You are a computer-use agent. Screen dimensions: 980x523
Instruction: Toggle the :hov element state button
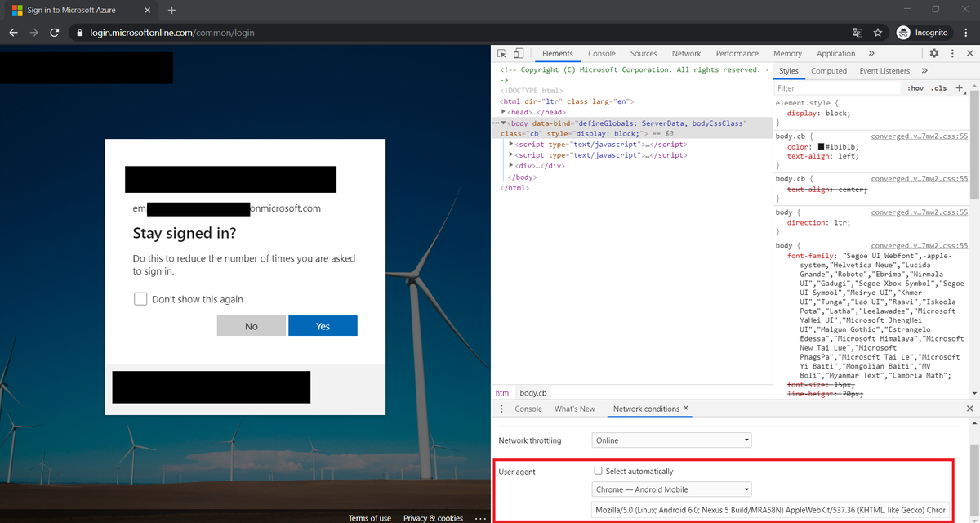point(915,88)
